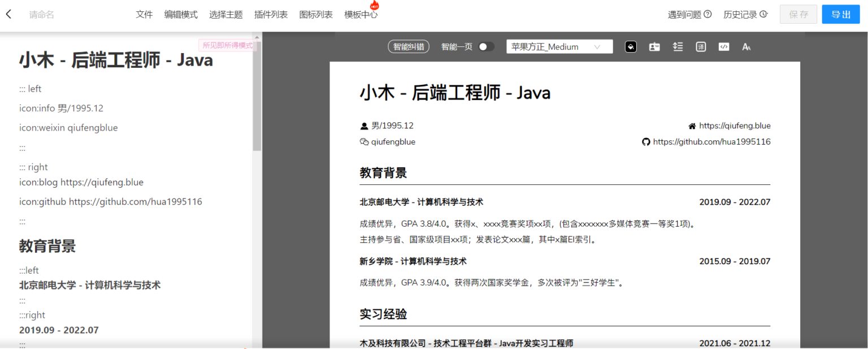Click the back arrow icon
Viewport: 868px width, 349px height.
coord(8,14)
